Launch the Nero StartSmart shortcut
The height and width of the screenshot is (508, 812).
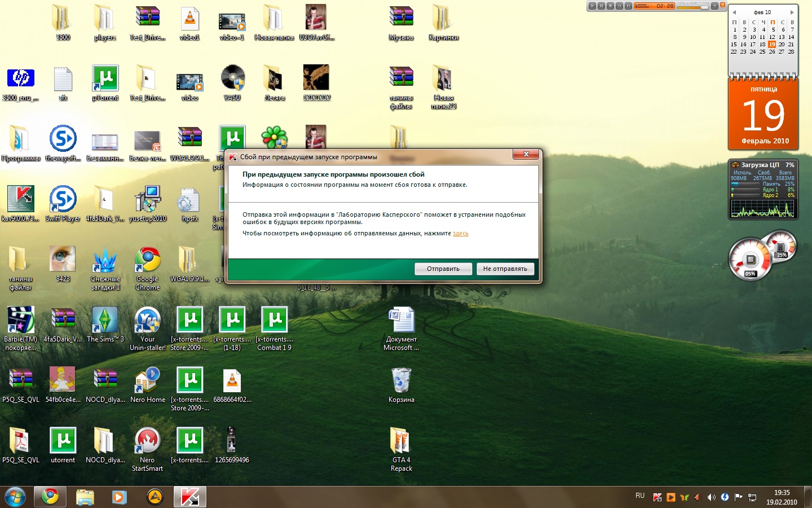point(147,449)
